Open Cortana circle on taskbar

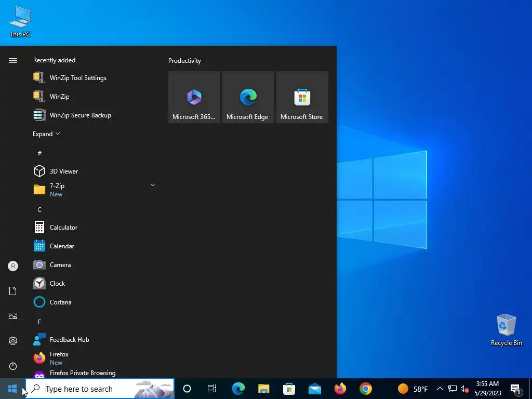(x=187, y=389)
